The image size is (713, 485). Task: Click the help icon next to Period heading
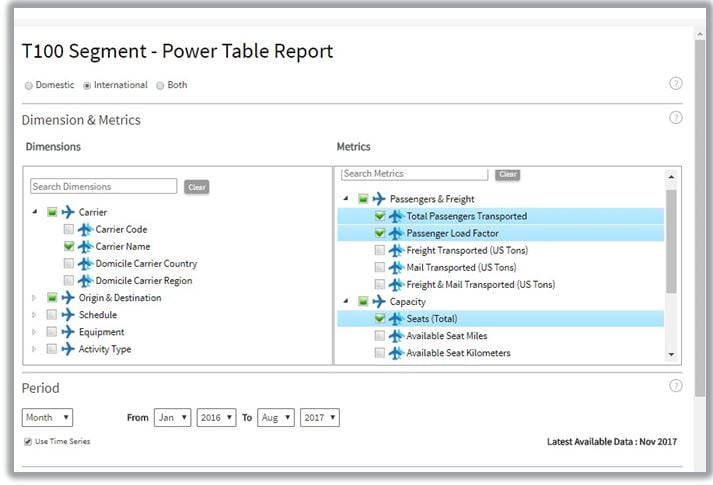[676, 386]
